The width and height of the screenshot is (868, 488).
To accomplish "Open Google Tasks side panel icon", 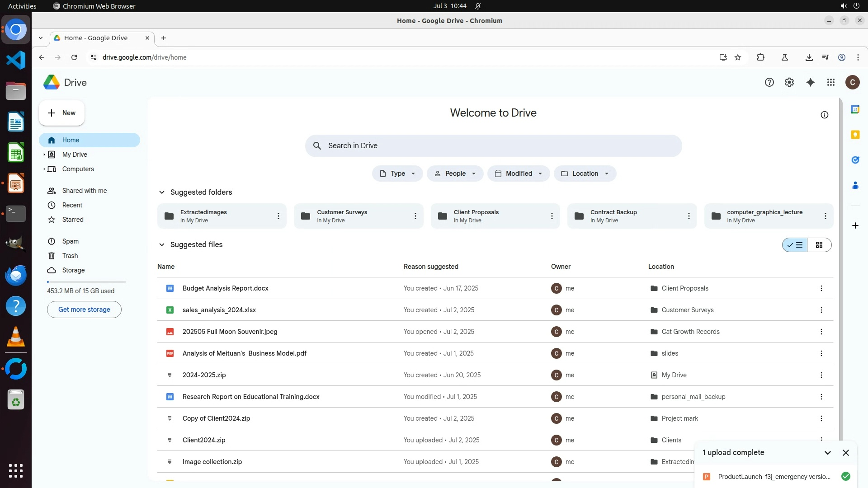I will click(x=855, y=160).
